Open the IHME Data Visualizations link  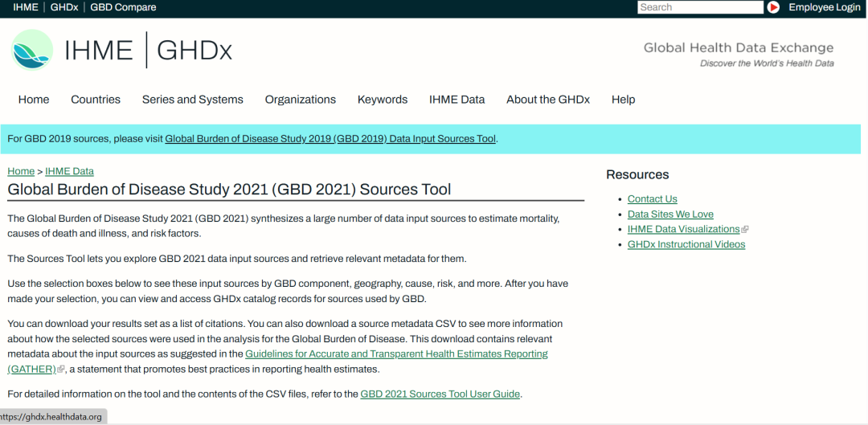click(x=684, y=229)
